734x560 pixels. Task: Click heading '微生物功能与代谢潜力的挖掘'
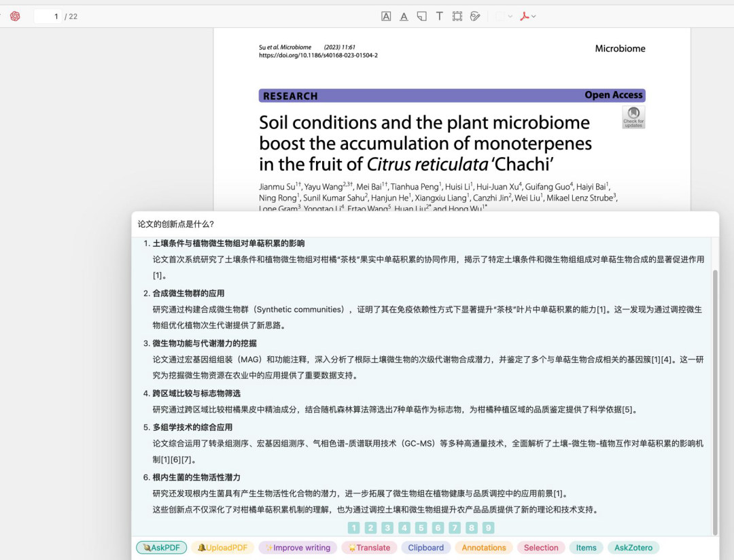tap(205, 344)
